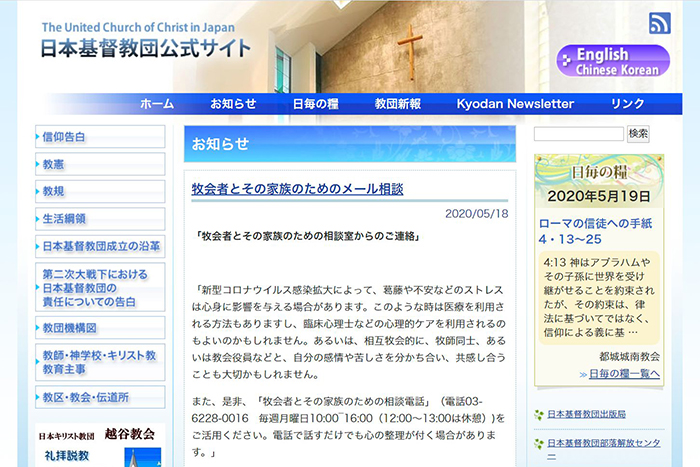Screen dimensions: 700x467
Task: Open 生活綱領 sidebar link
Action: [x=100, y=219]
